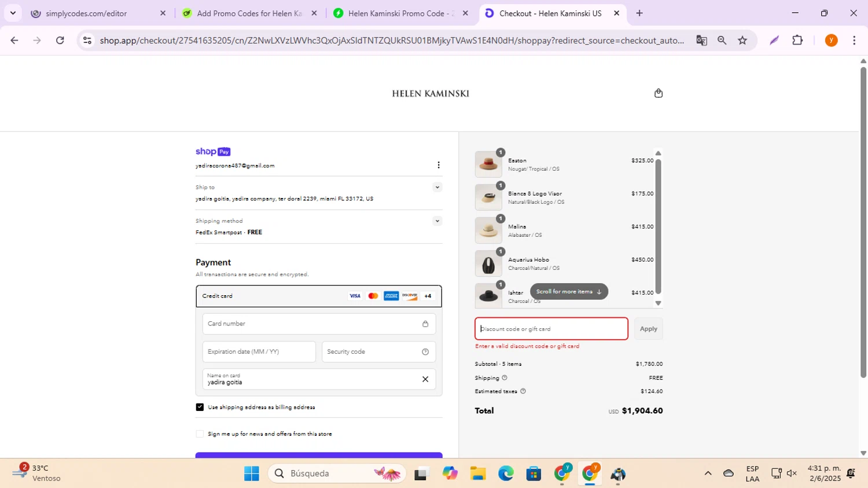View site information icon in address bar
This screenshot has width=868, height=488.
[87, 41]
